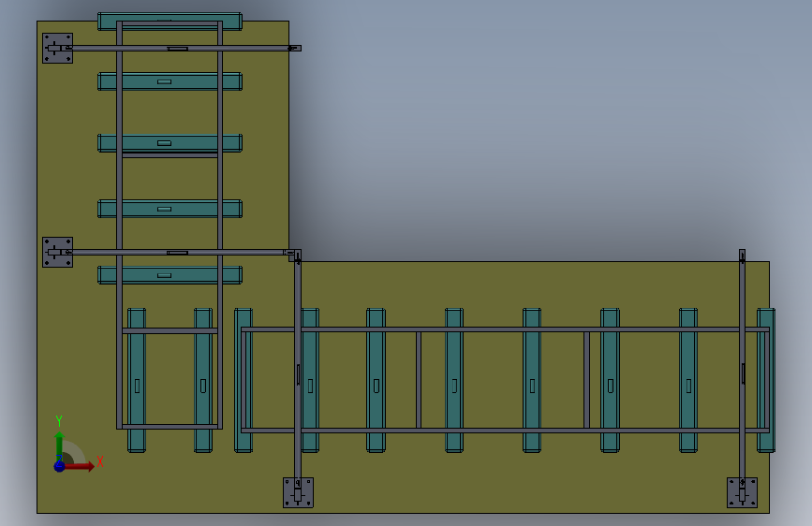Click the green Y axis arrow of triad
Image resolution: width=812 pixels, height=526 pixels.
[x=60, y=445]
